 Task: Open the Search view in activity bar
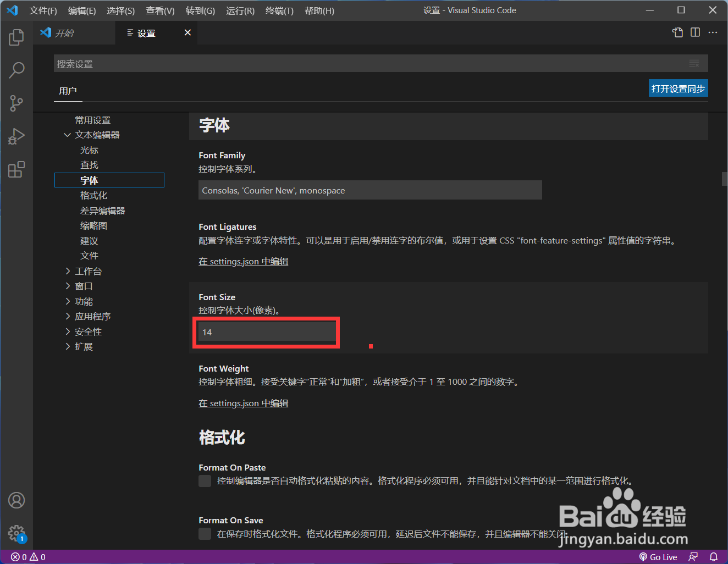16,70
